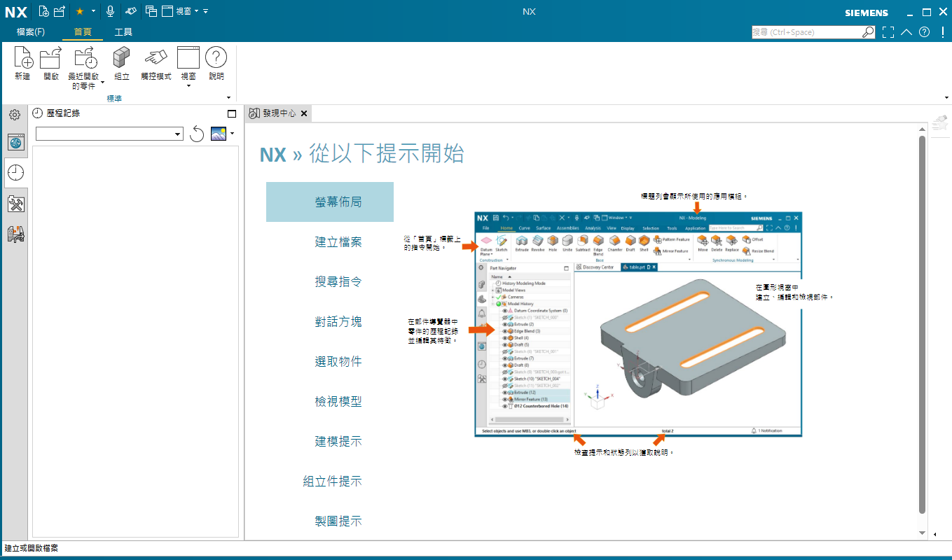The width and height of the screenshot is (952, 560).
Task: Enable 觸控模式 touch mode in the ribbon
Action: [x=156, y=59]
